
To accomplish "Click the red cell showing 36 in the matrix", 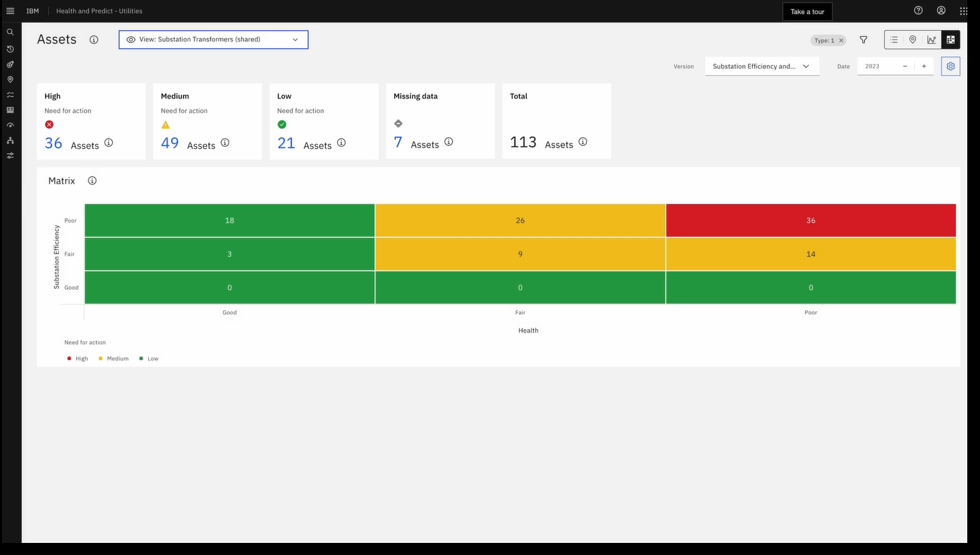I will (810, 220).
